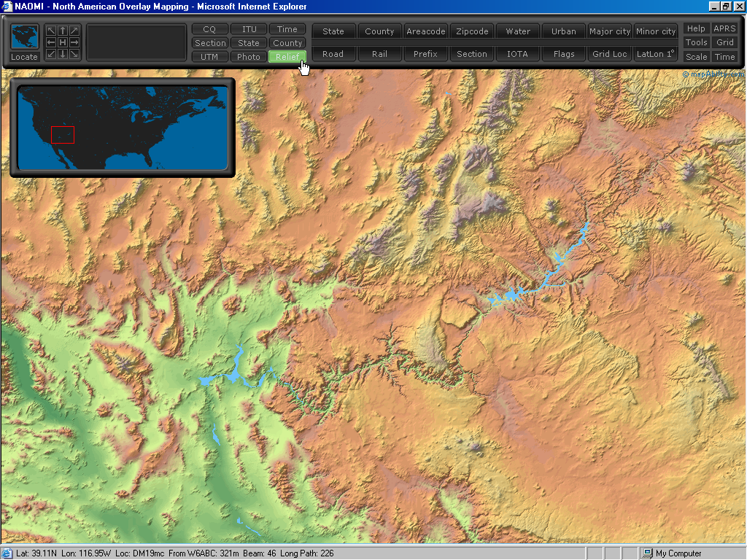The height and width of the screenshot is (560, 747).
Task: Toggle the Water overlay
Action: pyautogui.click(x=518, y=31)
